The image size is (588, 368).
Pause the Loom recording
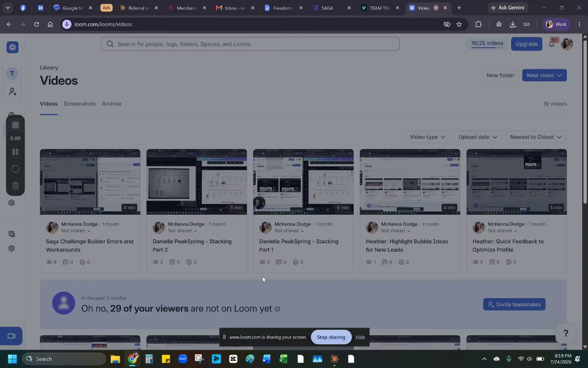(x=15, y=152)
